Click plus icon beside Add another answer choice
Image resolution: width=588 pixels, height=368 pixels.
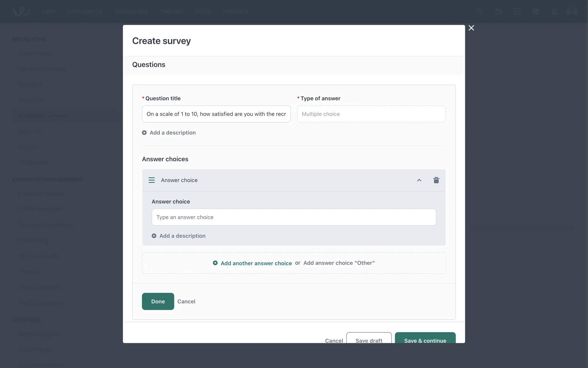(x=215, y=263)
